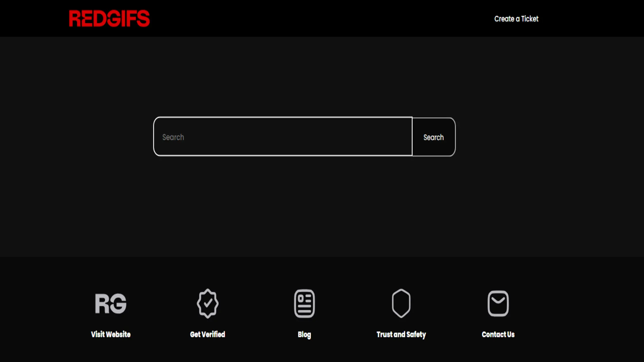This screenshot has width=644, height=362.
Task: Click the Search placeholder text
Action: click(173, 137)
